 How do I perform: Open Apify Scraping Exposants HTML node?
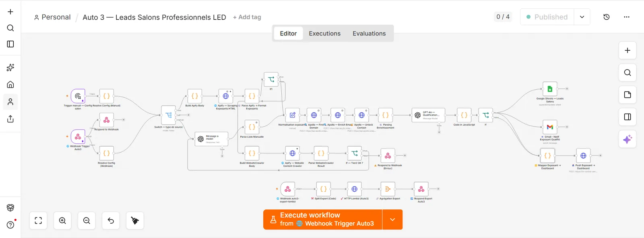pyautogui.click(x=226, y=96)
